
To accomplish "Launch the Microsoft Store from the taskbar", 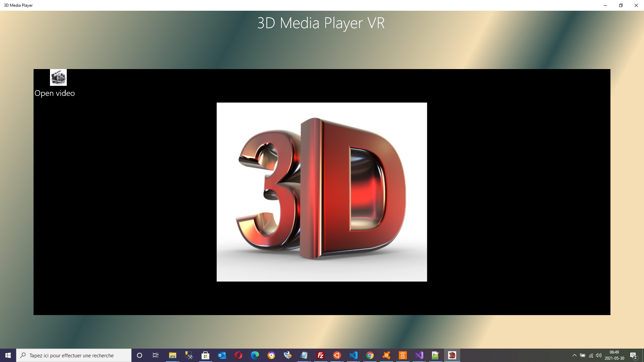I will tap(206, 355).
